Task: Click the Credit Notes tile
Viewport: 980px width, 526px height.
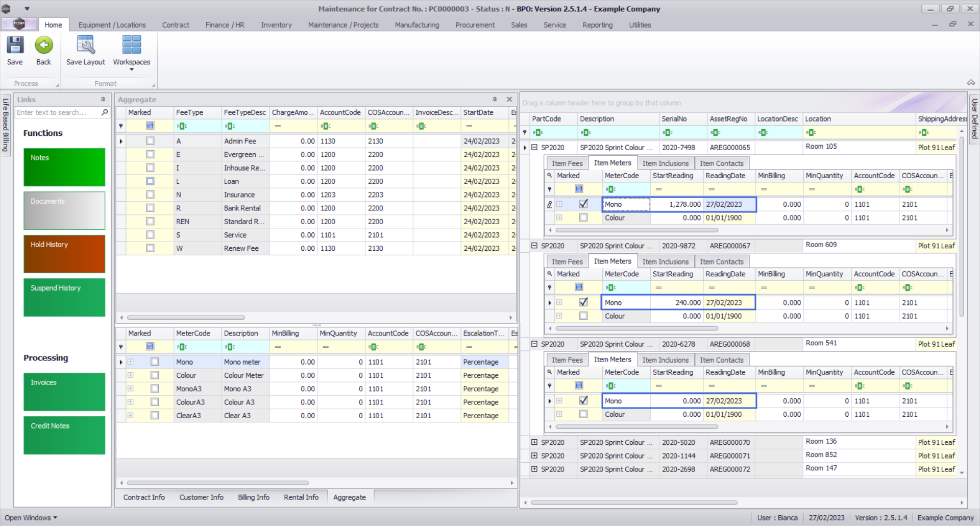Action: coord(64,435)
